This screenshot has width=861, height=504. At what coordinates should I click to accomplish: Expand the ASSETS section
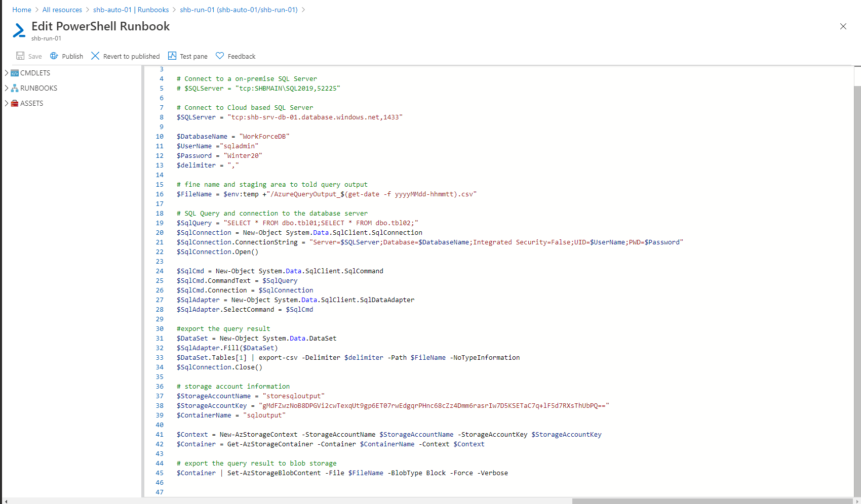tap(6, 103)
